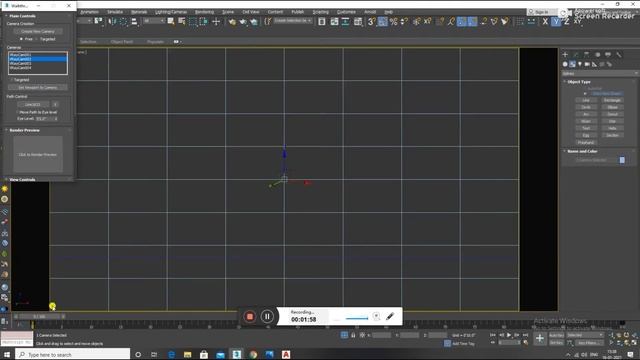The height and width of the screenshot is (360, 640).
Task: Open the Modify command panel tab
Action: [x=576, y=54]
